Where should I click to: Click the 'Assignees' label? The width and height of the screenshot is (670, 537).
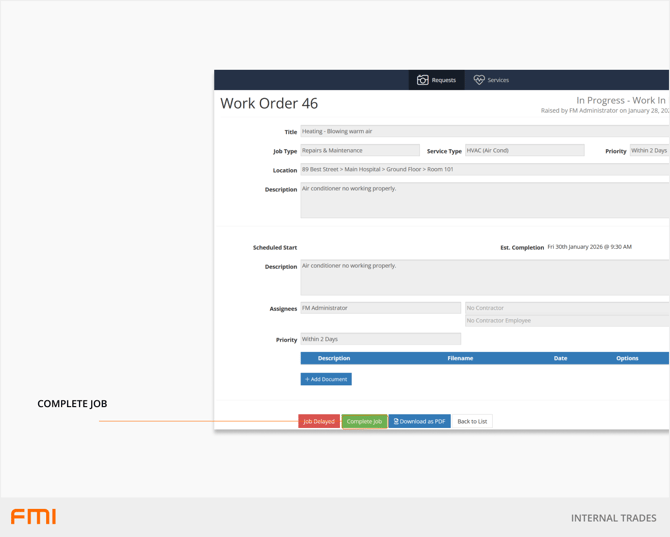point(283,308)
